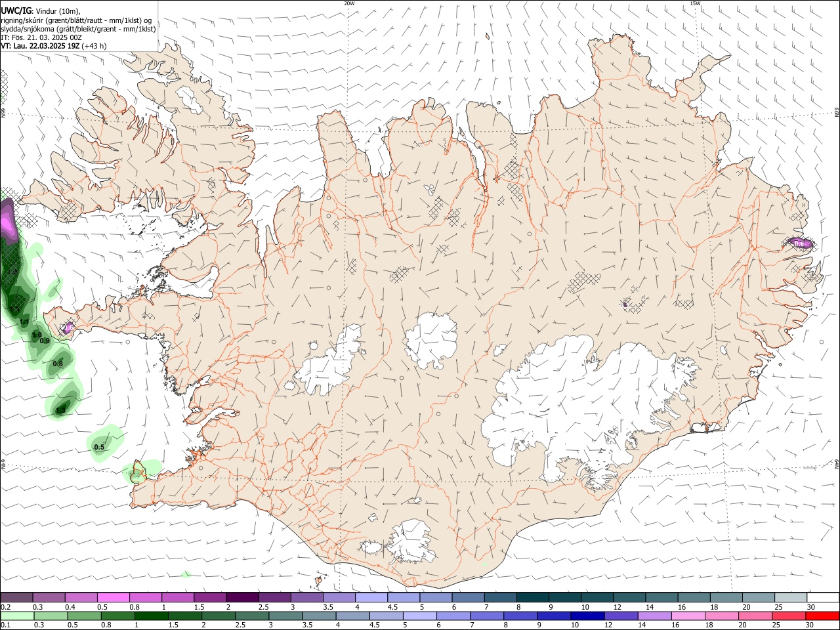This screenshot has height=630, width=840.
Task: Select the 'VT: Lau. 22.03.2025 19Z (+43 h)' line
Action: pos(53,46)
